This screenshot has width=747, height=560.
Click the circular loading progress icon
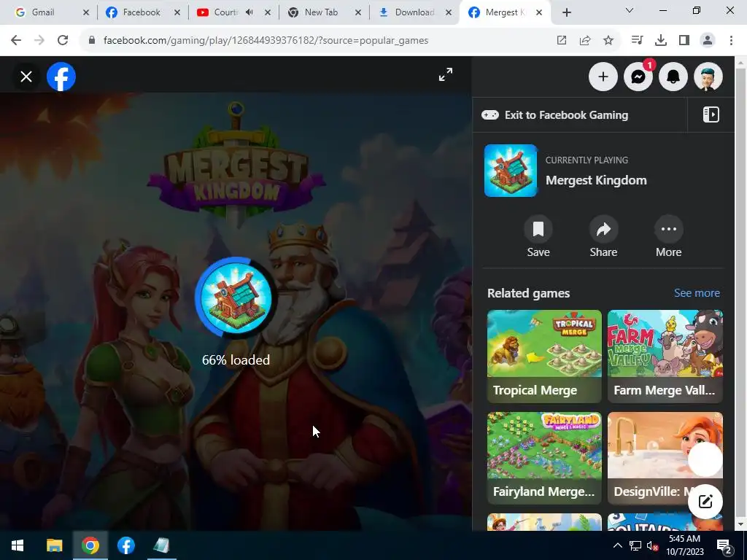(x=236, y=297)
